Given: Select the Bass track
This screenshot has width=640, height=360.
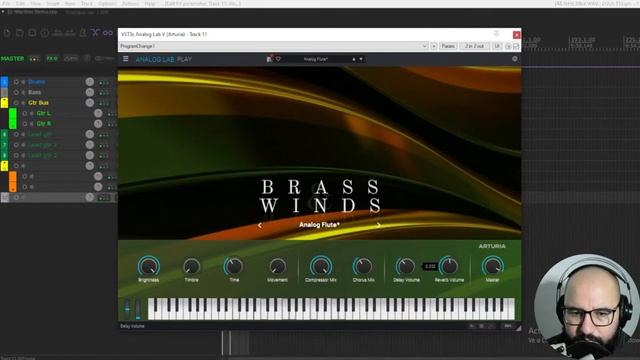Looking at the screenshot, I should tap(35, 92).
